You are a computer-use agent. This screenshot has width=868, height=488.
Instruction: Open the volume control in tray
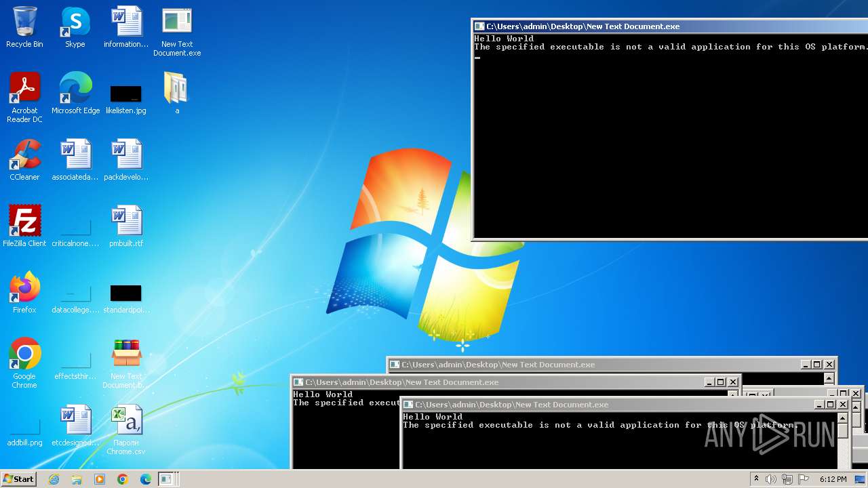tap(771, 479)
